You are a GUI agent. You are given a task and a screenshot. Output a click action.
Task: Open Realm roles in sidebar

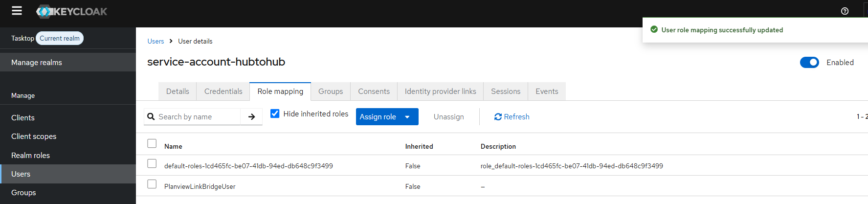coord(68,155)
